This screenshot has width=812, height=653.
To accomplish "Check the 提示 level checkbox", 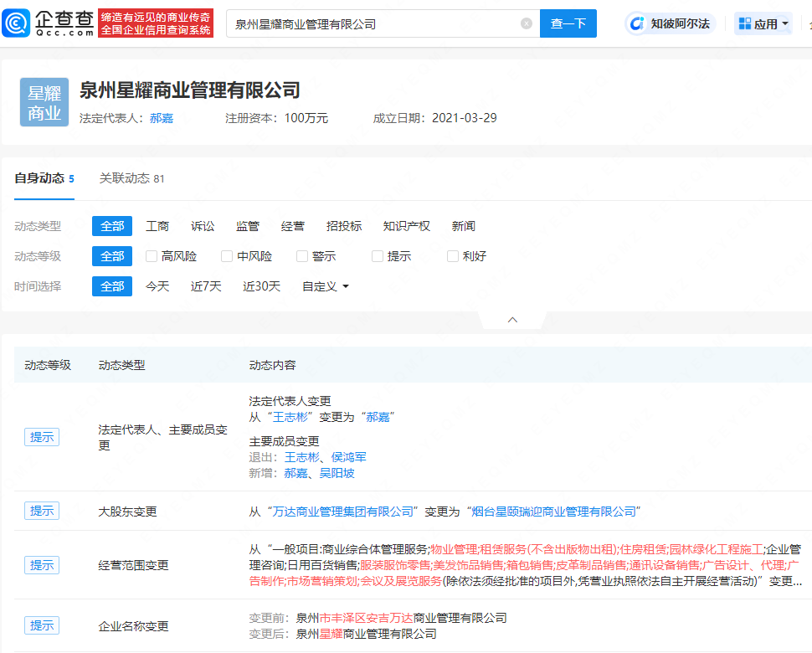I will tap(378, 256).
